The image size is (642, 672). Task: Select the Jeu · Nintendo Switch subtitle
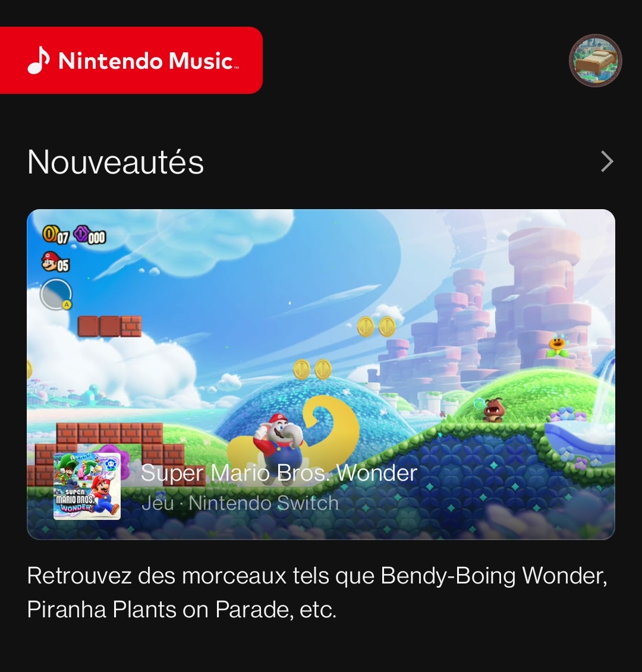(240, 503)
